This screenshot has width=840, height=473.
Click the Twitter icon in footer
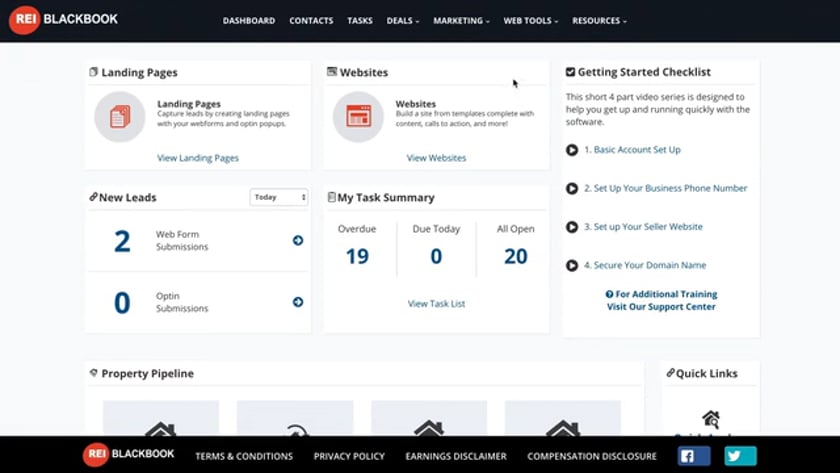coord(740,456)
